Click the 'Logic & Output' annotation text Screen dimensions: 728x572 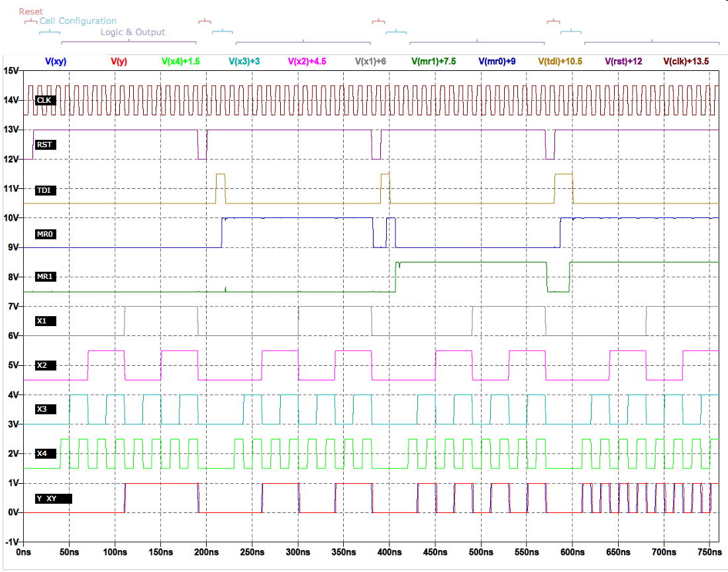point(132,32)
